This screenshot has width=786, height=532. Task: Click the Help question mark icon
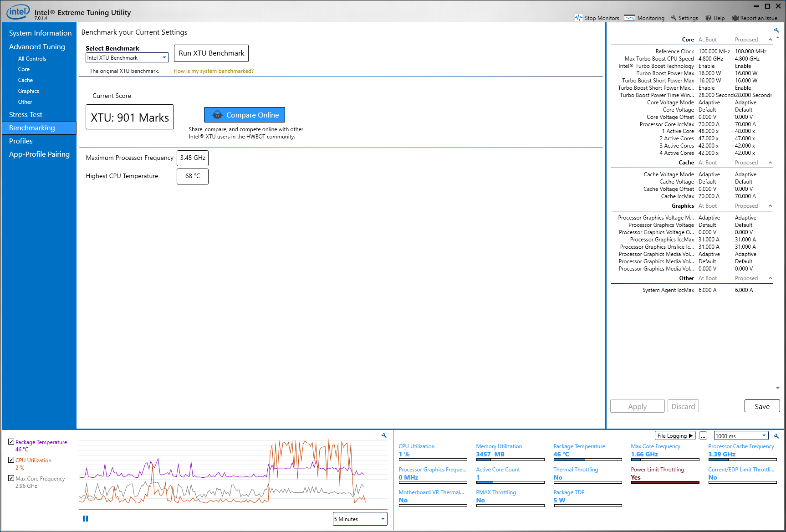pyautogui.click(x=708, y=18)
